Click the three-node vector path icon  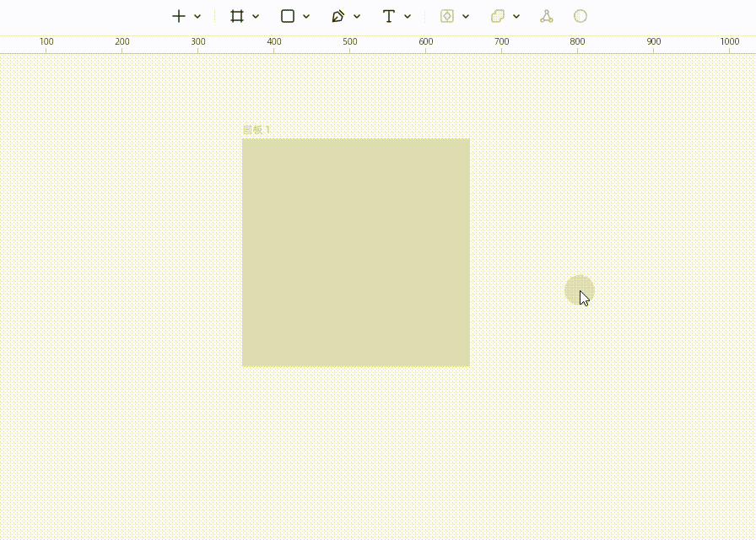coord(547,16)
